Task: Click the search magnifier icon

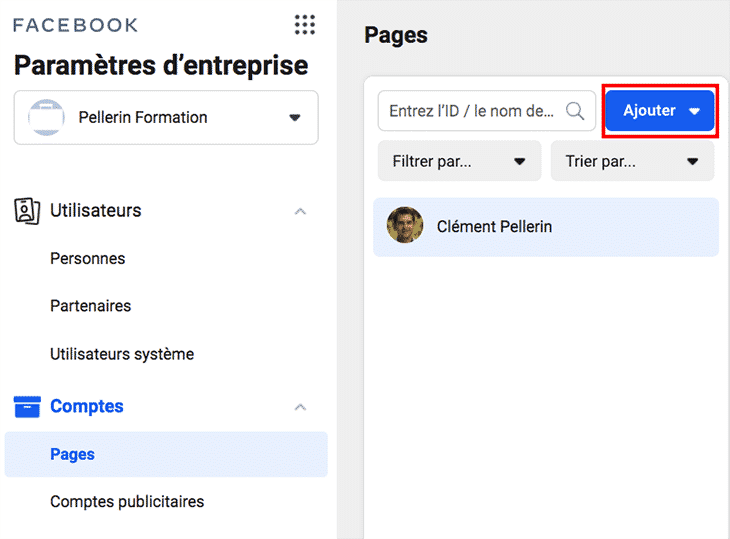Action: (x=575, y=111)
